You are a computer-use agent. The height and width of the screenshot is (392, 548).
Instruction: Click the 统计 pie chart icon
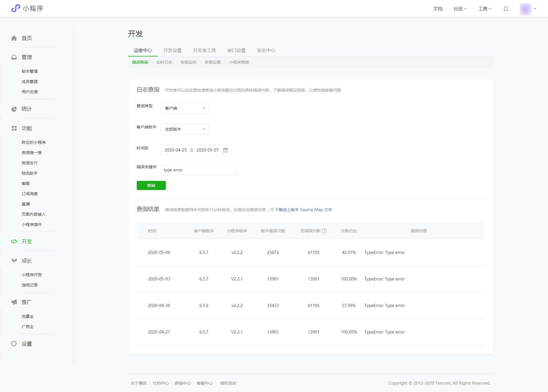14,109
